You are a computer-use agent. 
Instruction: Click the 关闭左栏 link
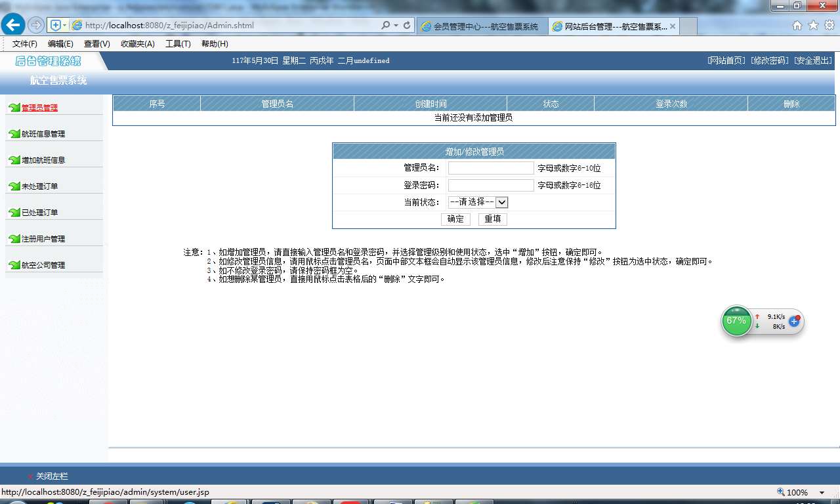coord(52,476)
